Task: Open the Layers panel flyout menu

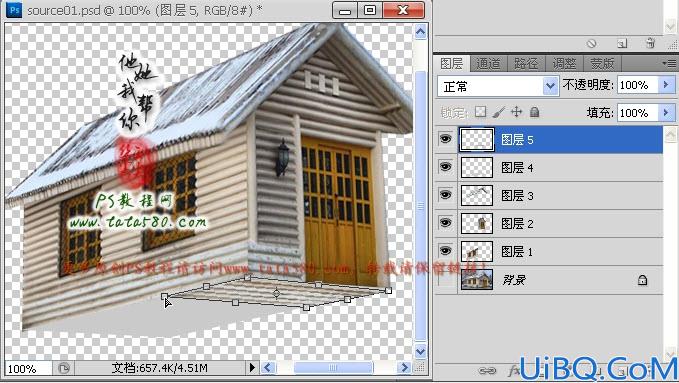Action: coord(669,64)
